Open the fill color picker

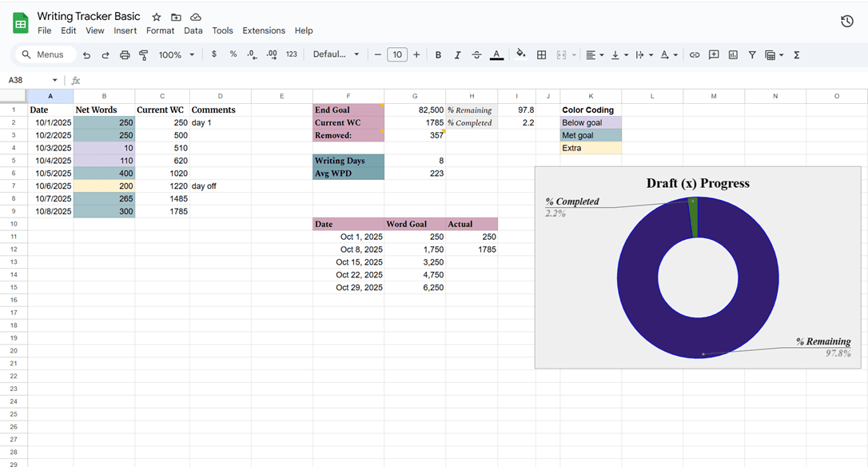[521, 54]
